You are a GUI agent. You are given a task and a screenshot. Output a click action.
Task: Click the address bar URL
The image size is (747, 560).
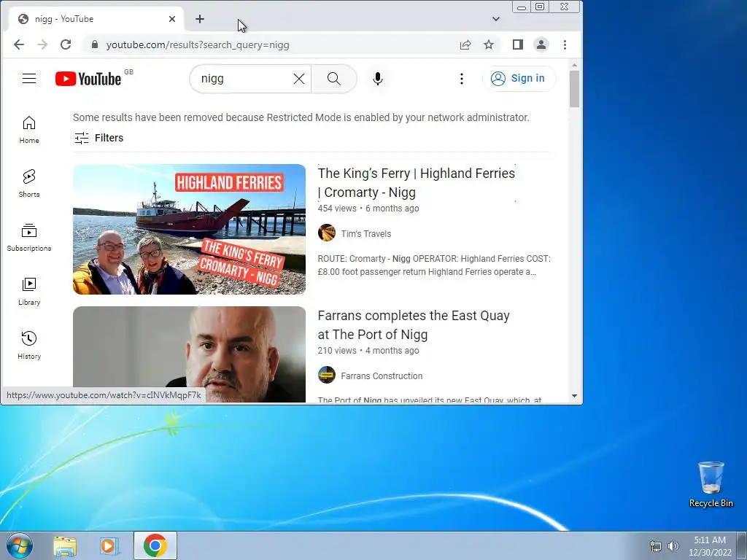pyautogui.click(x=197, y=44)
